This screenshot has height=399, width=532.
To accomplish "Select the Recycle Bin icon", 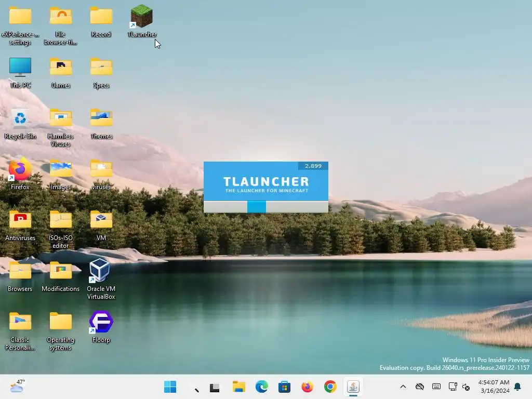I will tap(20, 123).
